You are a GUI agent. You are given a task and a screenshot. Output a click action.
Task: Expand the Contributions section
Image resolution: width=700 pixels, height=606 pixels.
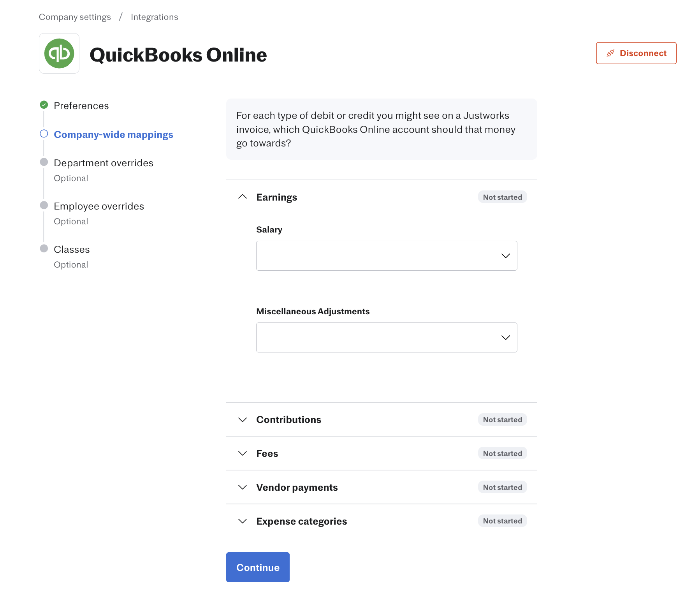pyautogui.click(x=382, y=419)
